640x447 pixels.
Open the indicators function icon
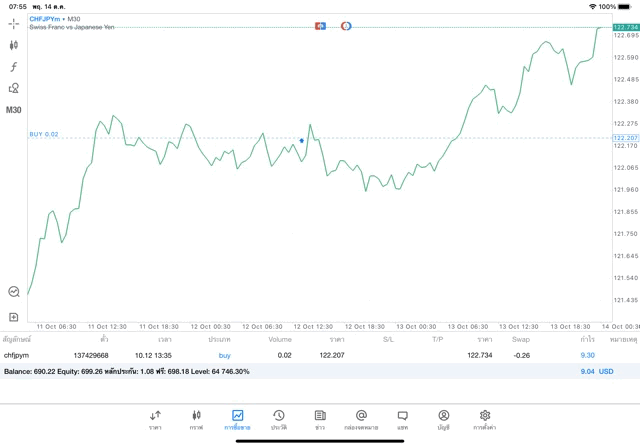click(14, 66)
